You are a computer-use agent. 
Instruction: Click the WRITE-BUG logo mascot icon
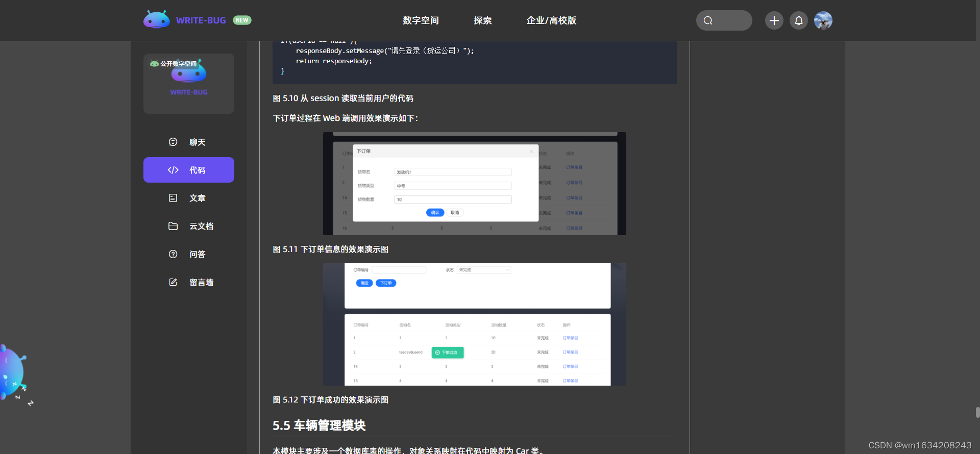(x=157, y=19)
